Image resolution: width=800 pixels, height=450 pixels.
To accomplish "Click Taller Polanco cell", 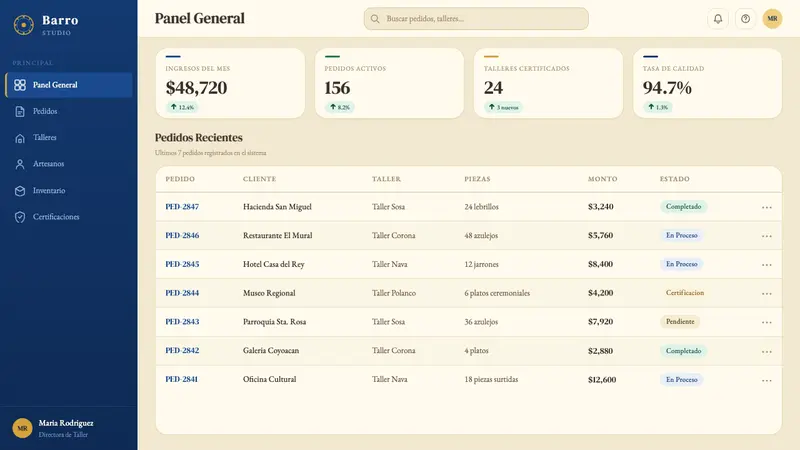I will 394,293.
